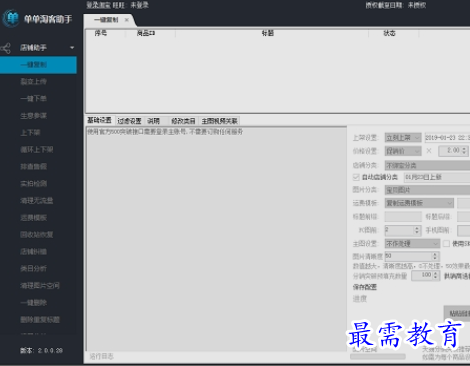Collapse the 店铺助手 sidebar section arrow

point(72,48)
